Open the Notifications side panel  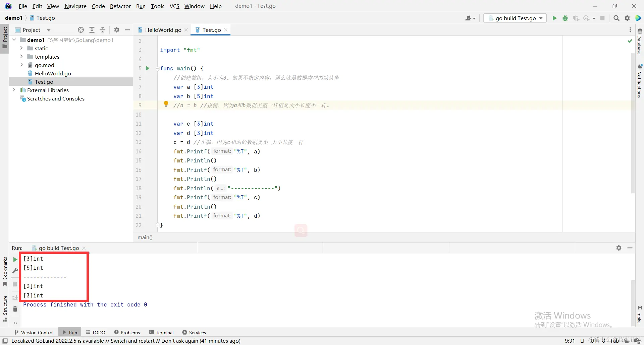pos(639,81)
